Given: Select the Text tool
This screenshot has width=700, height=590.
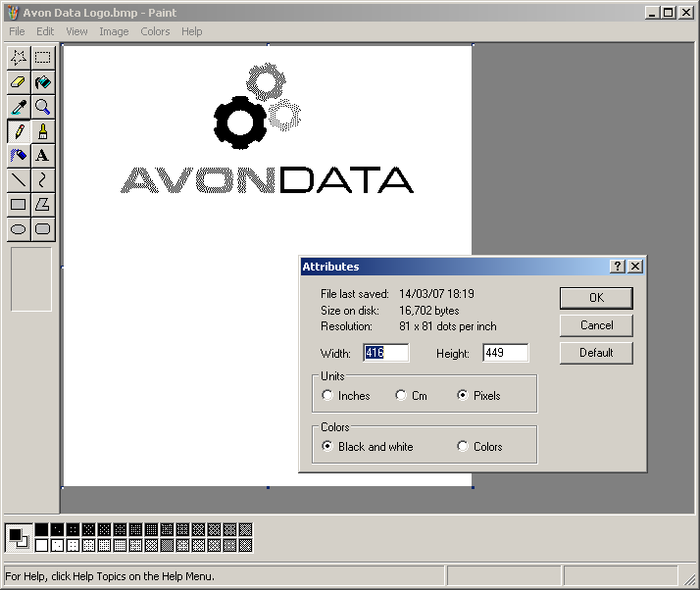Looking at the screenshot, I should (x=43, y=156).
